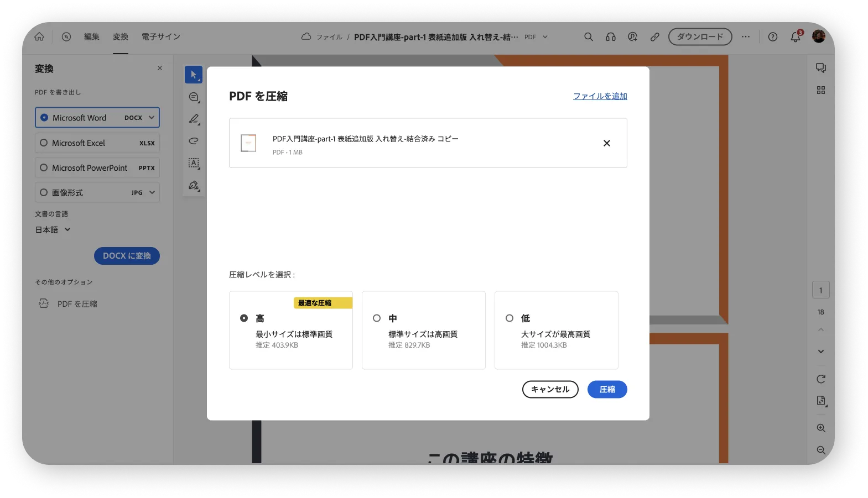Copy the share link icon
The image size is (868, 498).
pyautogui.click(x=655, y=36)
